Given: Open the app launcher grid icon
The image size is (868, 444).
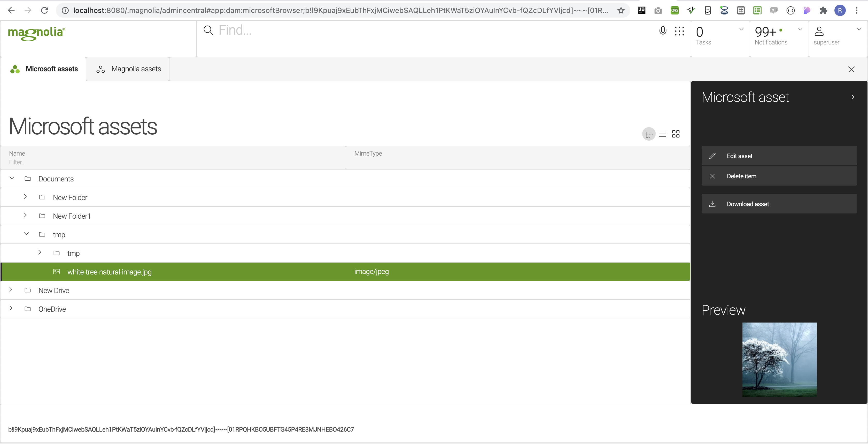Looking at the screenshot, I should 680,31.
